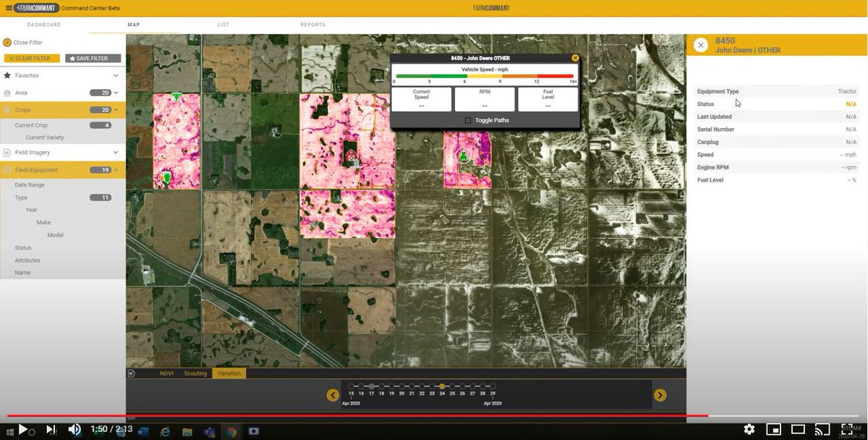Open File Explorer from the taskbar
Viewport: 868px width, 440px height.
click(187, 432)
